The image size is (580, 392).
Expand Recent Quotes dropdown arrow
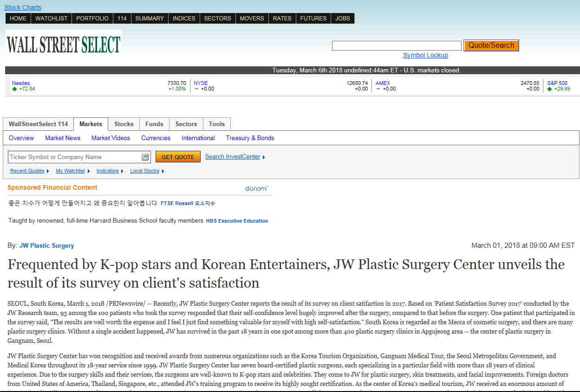[48, 171]
